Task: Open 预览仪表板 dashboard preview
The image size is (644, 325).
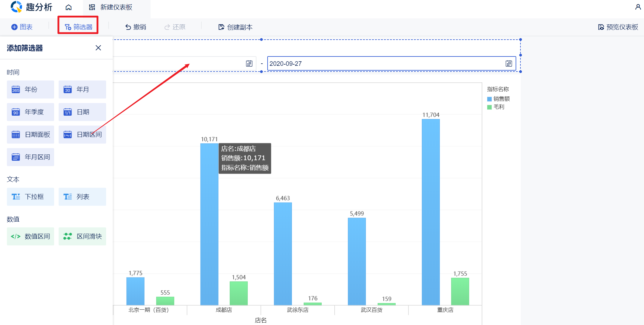Action: [x=618, y=27]
